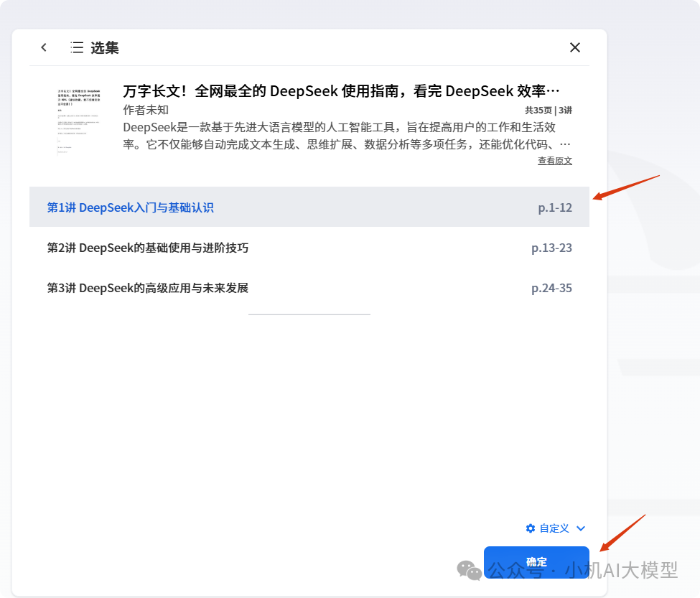This screenshot has height=598, width=700.
Task: Click the document title 万字长文 heading
Action: (x=341, y=91)
